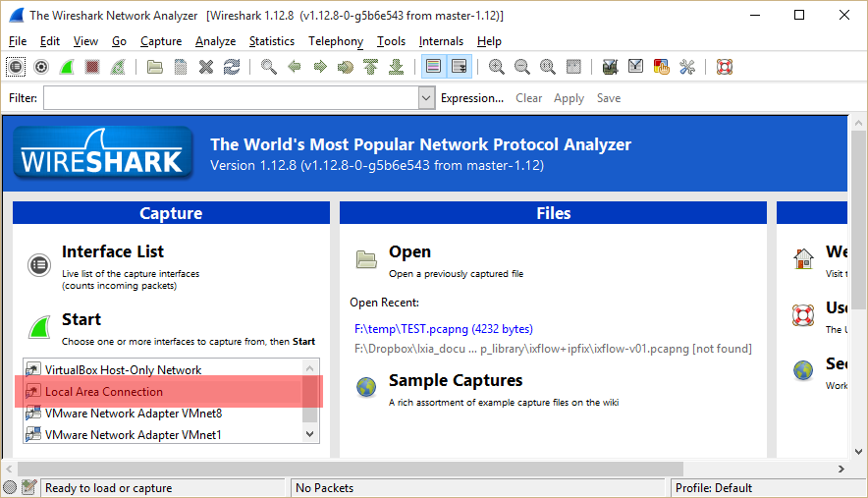
Task: Jump to first packet toolbar icon
Action: [371, 67]
